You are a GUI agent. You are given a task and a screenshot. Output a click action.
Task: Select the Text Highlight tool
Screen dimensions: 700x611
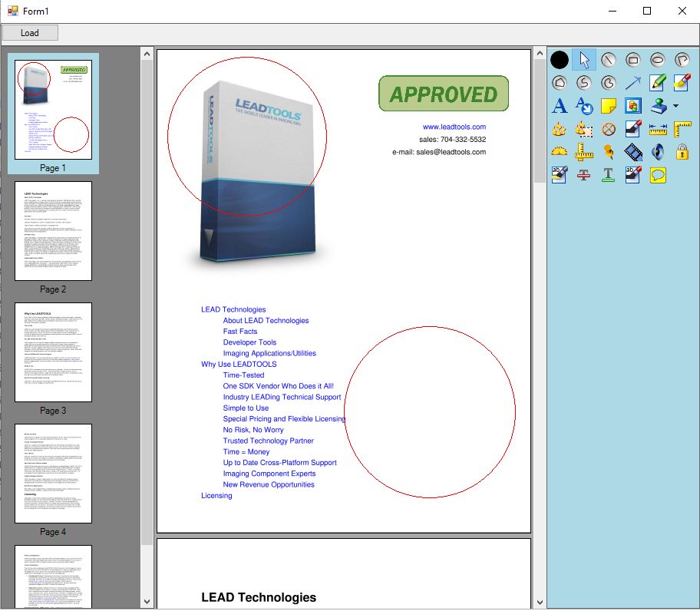click(x=560, y=175)
